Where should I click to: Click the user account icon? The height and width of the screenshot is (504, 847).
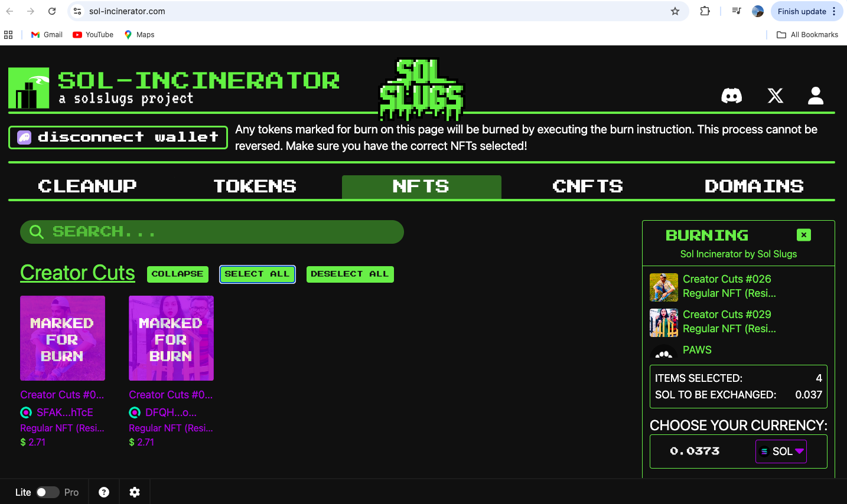pyautogui.click(x=815, y=95)
